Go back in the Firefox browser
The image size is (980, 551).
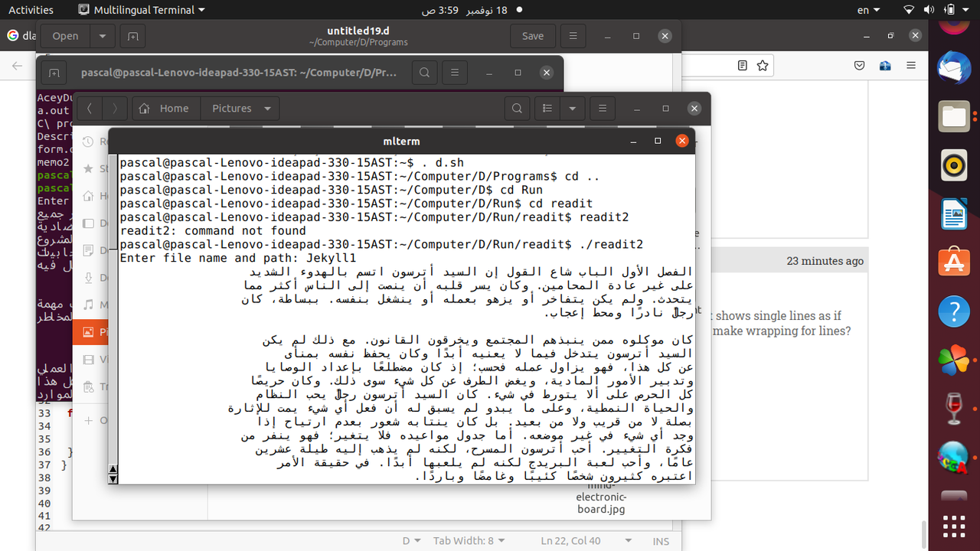[x=18, y=67]
